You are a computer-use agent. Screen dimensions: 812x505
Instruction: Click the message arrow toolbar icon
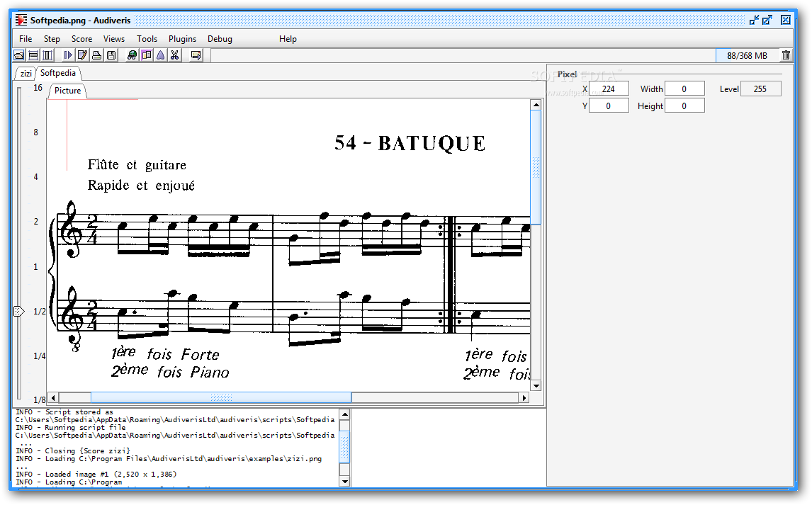tap(196, 55)
